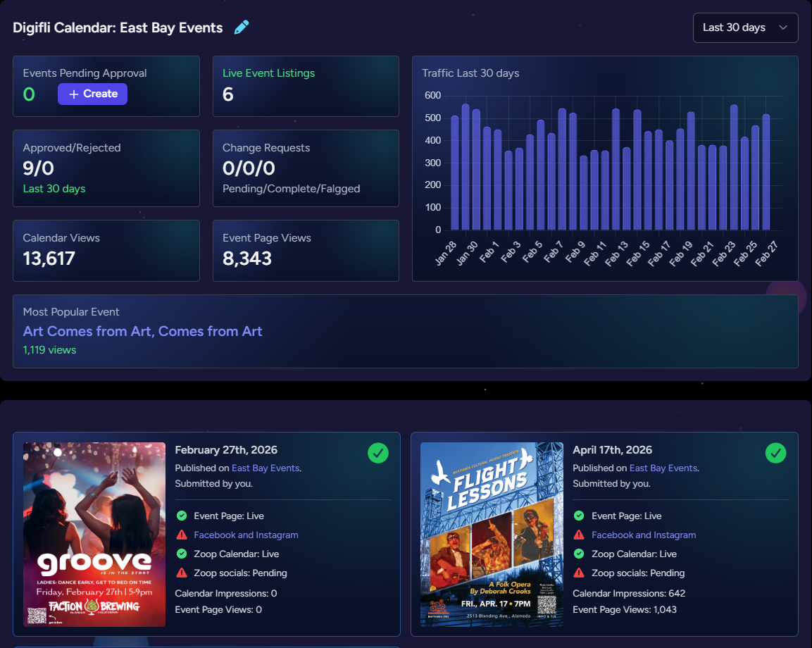Image resolution: width=812 pixels, height=648 pixels.
Task: Click the Groove event poster thumbnail
Action: click(x=94, y=534)
